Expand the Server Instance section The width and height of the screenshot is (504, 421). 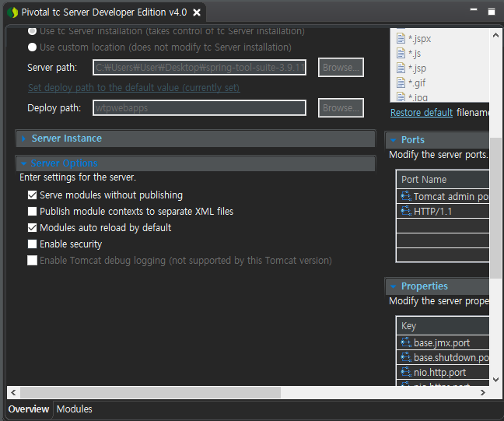coord(23,139)
